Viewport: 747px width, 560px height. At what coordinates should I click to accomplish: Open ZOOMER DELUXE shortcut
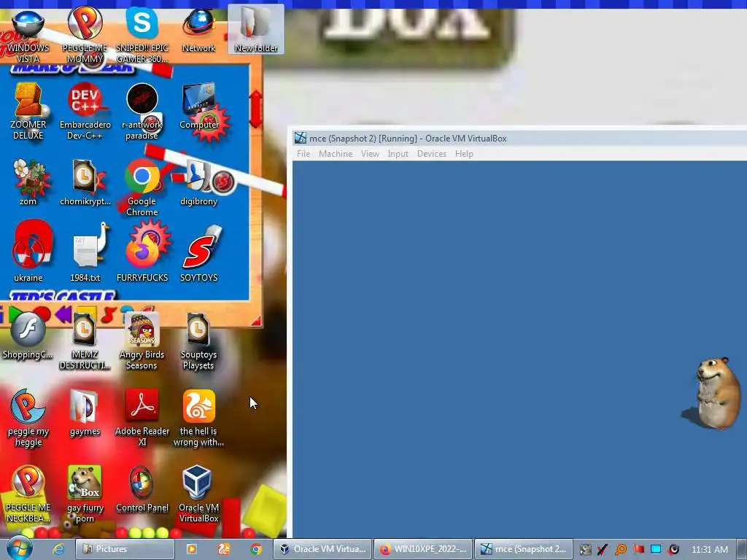28,111
